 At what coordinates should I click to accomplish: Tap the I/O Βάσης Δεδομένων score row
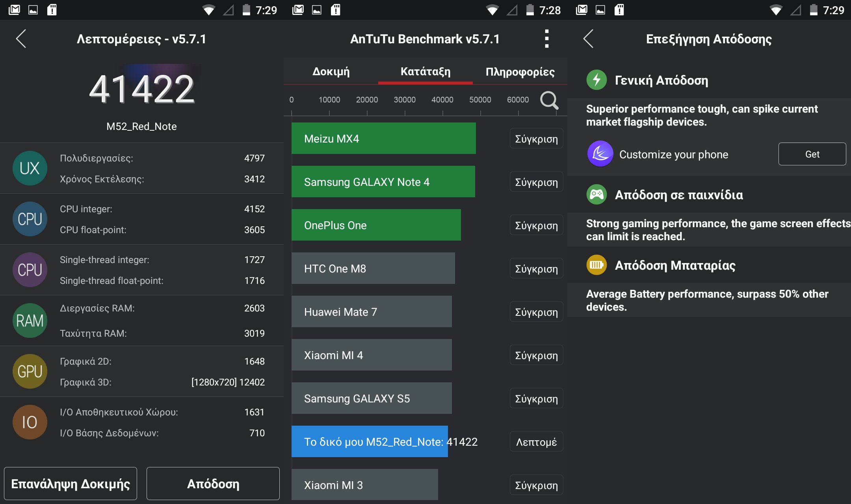click(x=162, y=433)
